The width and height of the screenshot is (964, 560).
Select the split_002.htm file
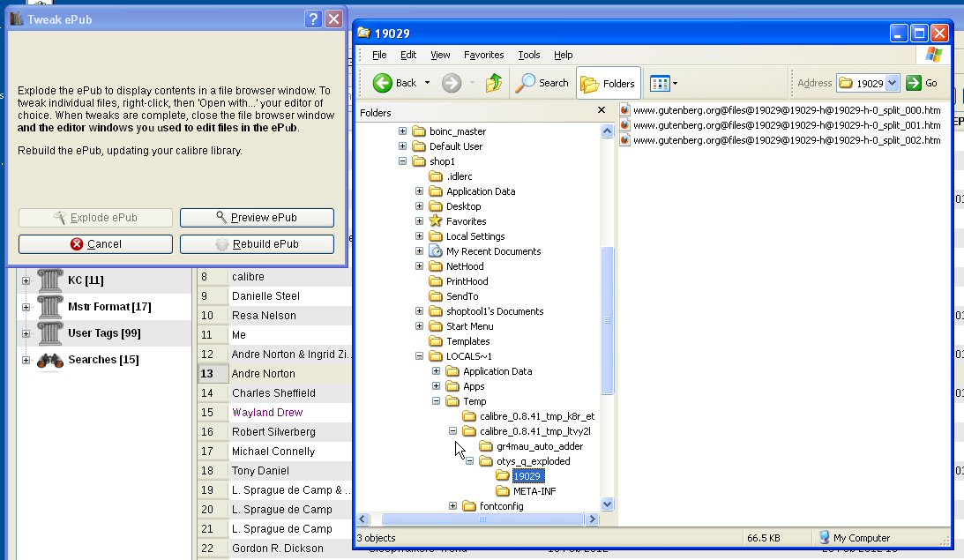781,140
